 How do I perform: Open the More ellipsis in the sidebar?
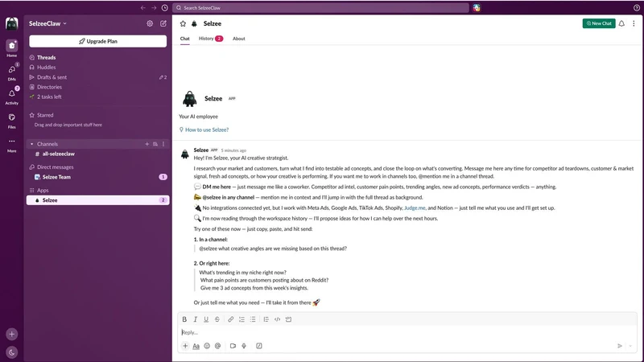coord(11,142)
